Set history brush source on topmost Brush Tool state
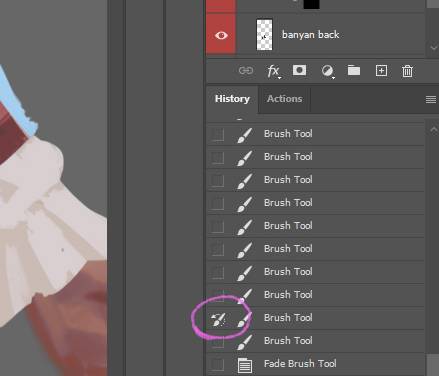 pyautogui.click(x=218, y=134)
